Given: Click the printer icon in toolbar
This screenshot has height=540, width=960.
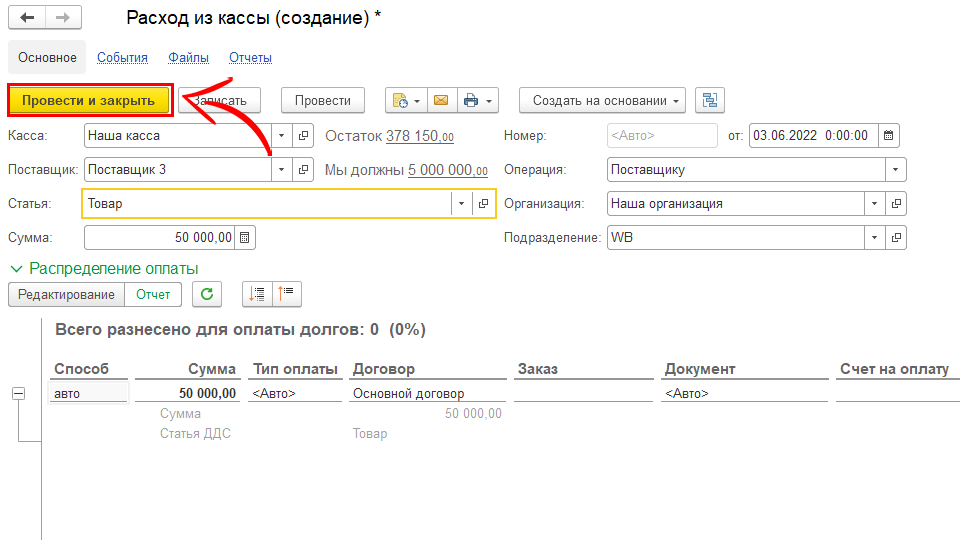Looking at the screenshot, I should click(x=471, y=100).
